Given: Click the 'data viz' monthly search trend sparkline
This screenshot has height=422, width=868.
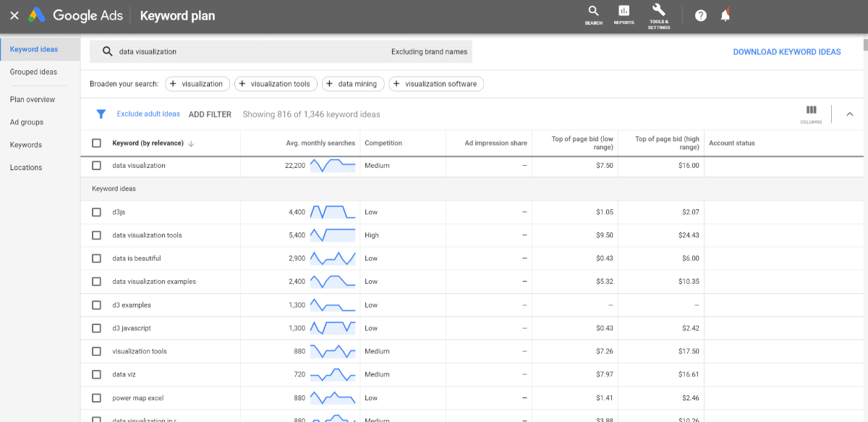Looking at the screenshot, I should (x=332, y=374).
